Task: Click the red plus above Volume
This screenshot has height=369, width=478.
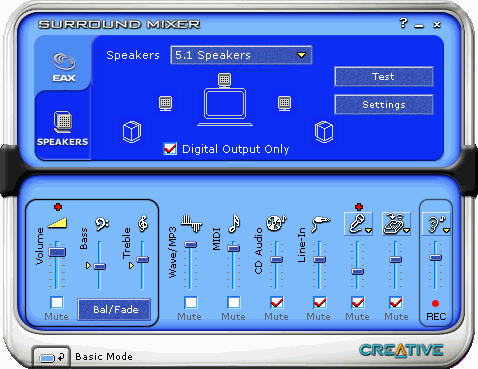Action: coord(58,207)
